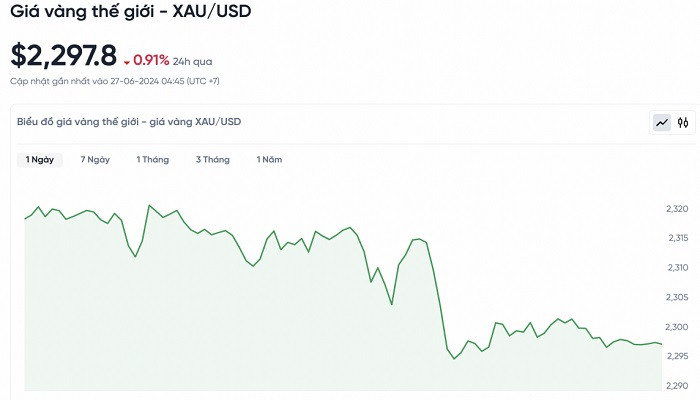700x400 pixels.
Task: Click the 2,320 y-axis label
Action: tap(676, 209)
